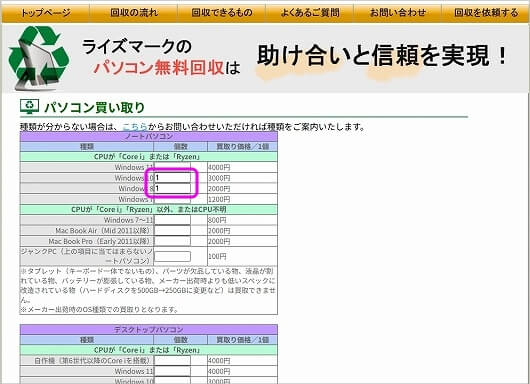Click quantity field for Mac Book Pro row

coord(172,241)
